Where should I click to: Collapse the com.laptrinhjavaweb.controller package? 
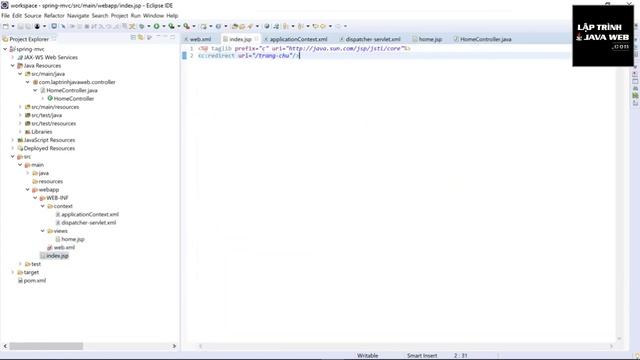click(28, 82)
